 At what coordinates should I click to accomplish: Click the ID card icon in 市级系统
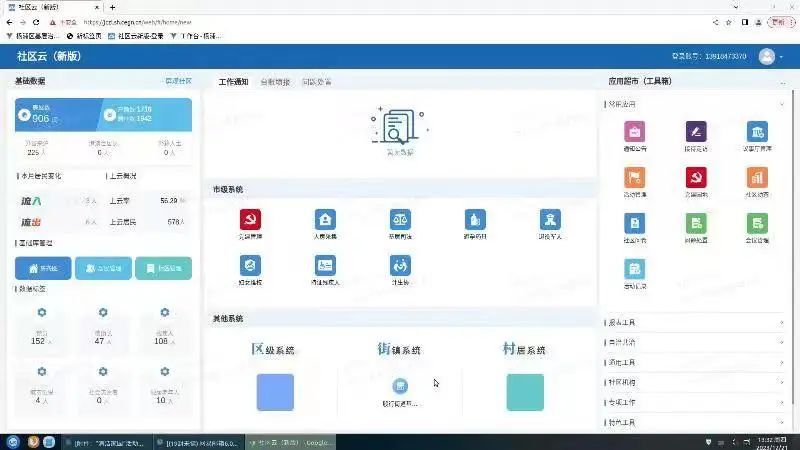(x=325, y=265)
